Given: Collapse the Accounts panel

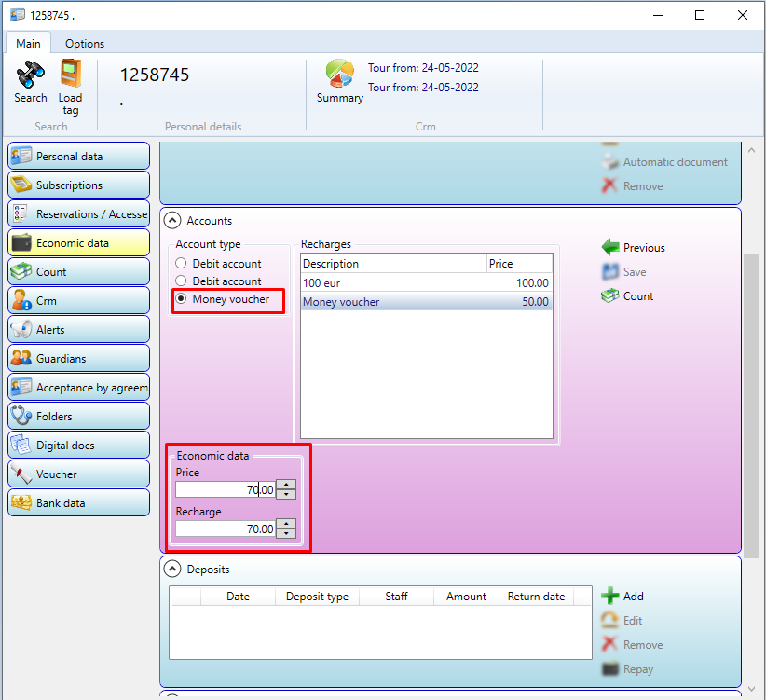Looking at the screenshot, I should click(x=172, y=221).
